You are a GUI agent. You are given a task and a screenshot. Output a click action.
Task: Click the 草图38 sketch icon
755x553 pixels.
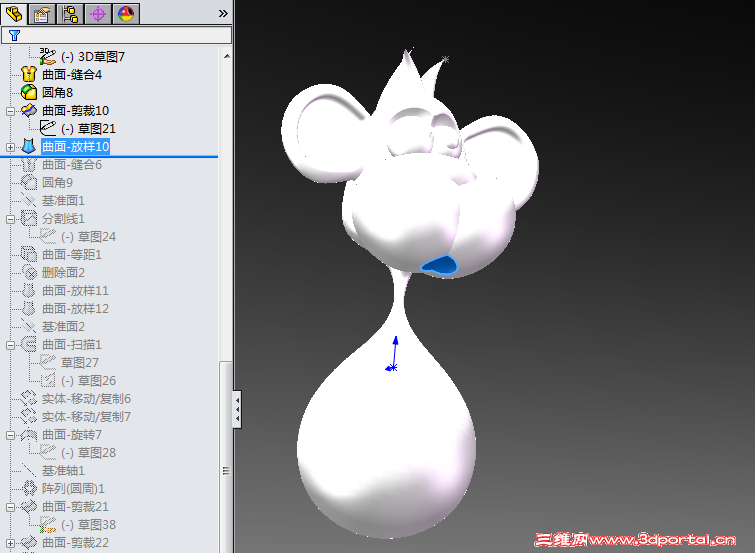(x=48, y=525)
